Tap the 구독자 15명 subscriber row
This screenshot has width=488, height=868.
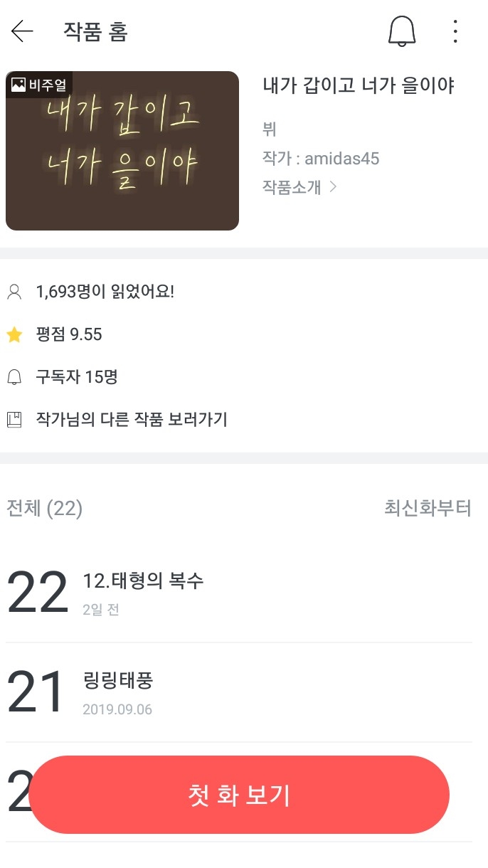pyautogui.click(x=77, y=377)
